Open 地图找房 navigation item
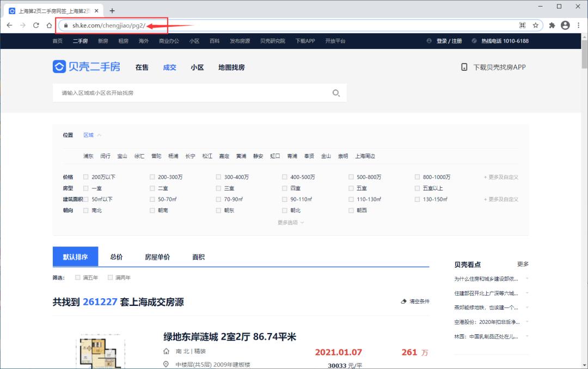Viewport: 588px width, 369px height. tap(231, 67)
